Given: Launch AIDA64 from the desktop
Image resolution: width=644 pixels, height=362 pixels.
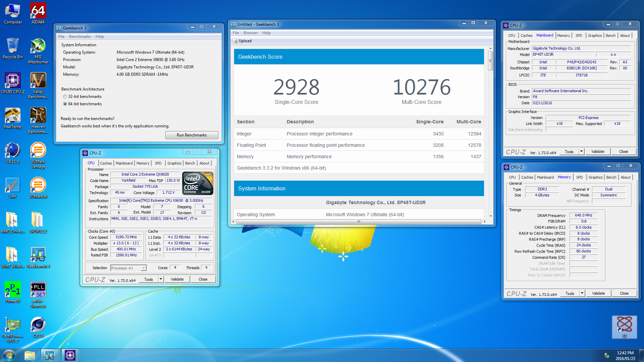Looking at the screenshot, I should click(x=38, y=14).
